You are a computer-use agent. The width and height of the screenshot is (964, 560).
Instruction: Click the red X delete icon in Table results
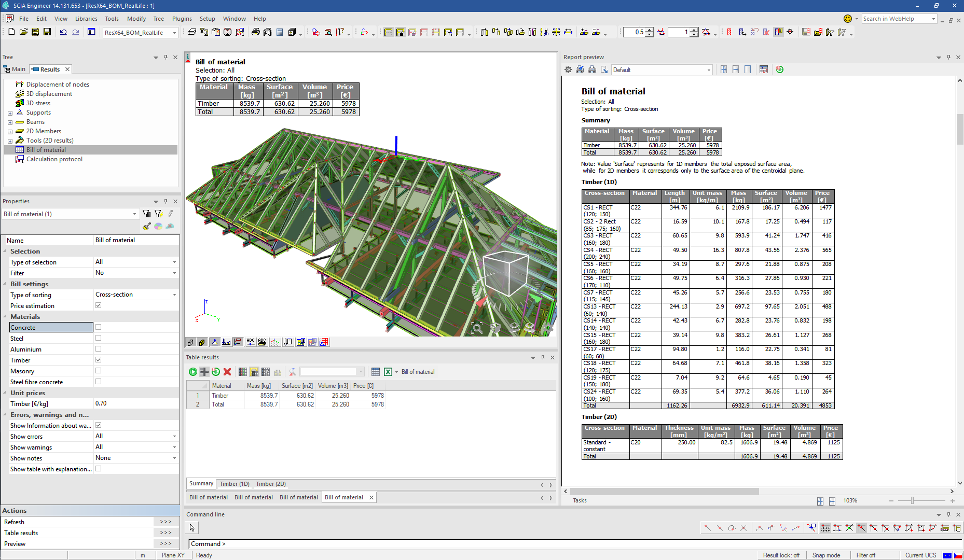[227, 372]
